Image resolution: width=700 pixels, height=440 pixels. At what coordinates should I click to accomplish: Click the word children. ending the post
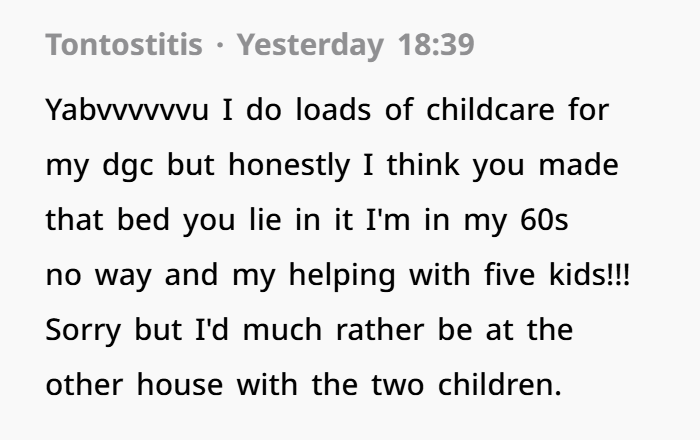pyautogui.click(x=500, y=385)
